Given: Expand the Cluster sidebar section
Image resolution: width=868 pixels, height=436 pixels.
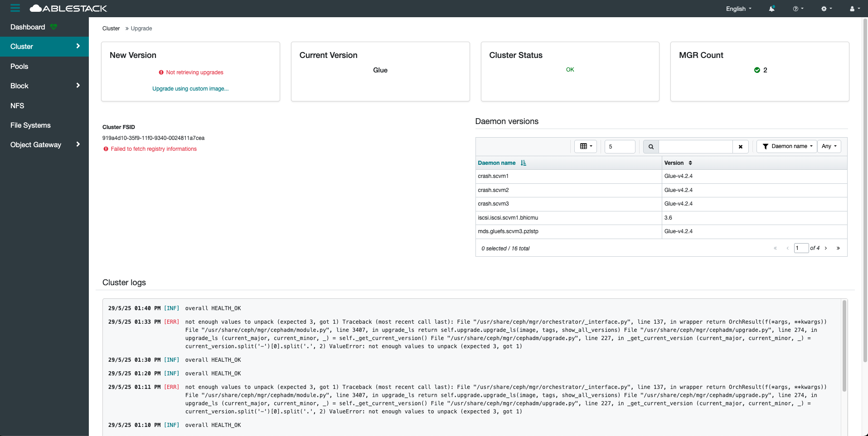Looking at the screenshot, I should [44, 47].
